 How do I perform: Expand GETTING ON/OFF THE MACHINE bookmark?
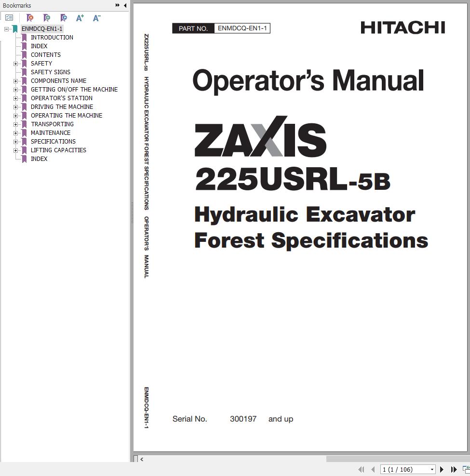[15, 90]
